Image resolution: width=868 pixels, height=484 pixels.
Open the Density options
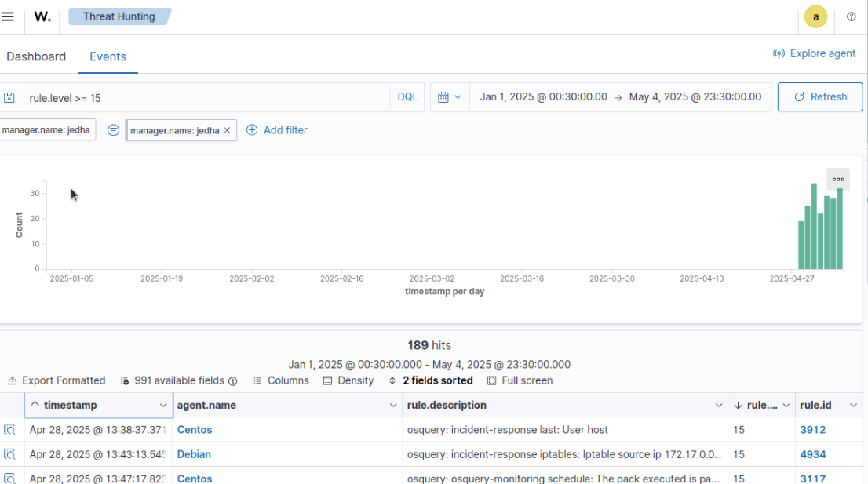(348, 380)
